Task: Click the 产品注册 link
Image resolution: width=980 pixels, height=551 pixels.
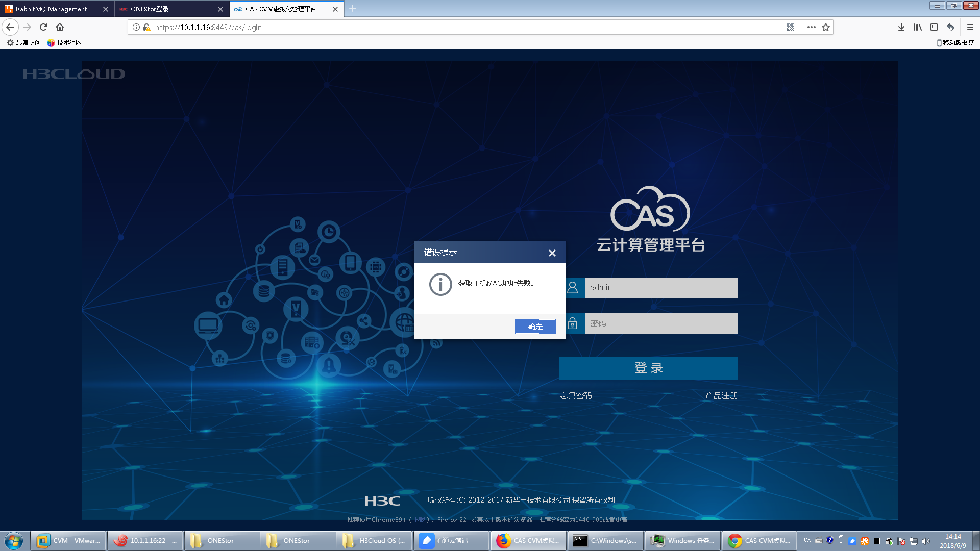Action: 721,396
